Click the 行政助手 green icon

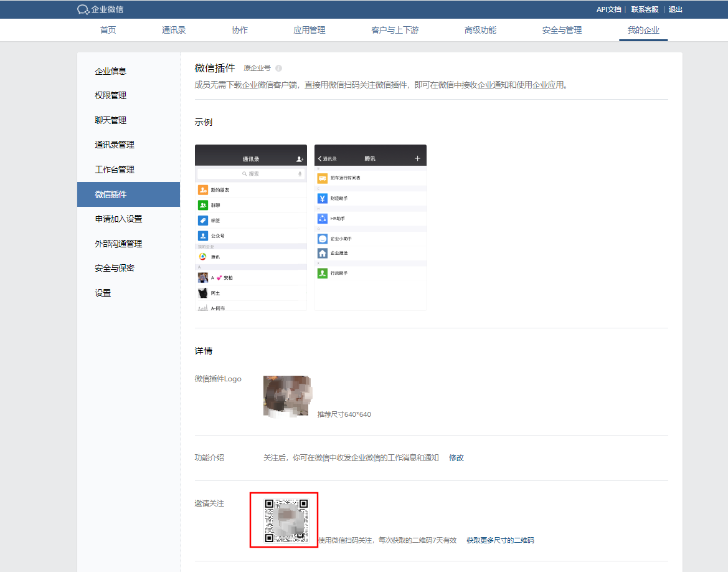(x=322, y=273)
